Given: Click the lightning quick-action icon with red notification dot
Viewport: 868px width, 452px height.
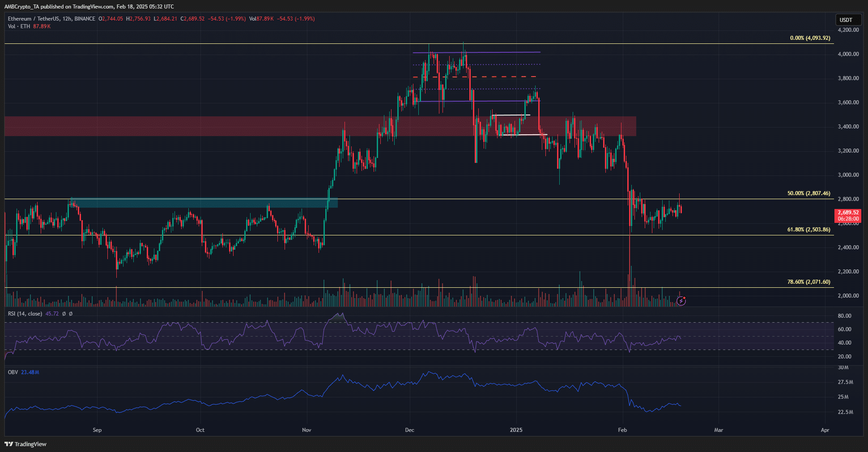Looking at the screenshot, I should point(681,301).
